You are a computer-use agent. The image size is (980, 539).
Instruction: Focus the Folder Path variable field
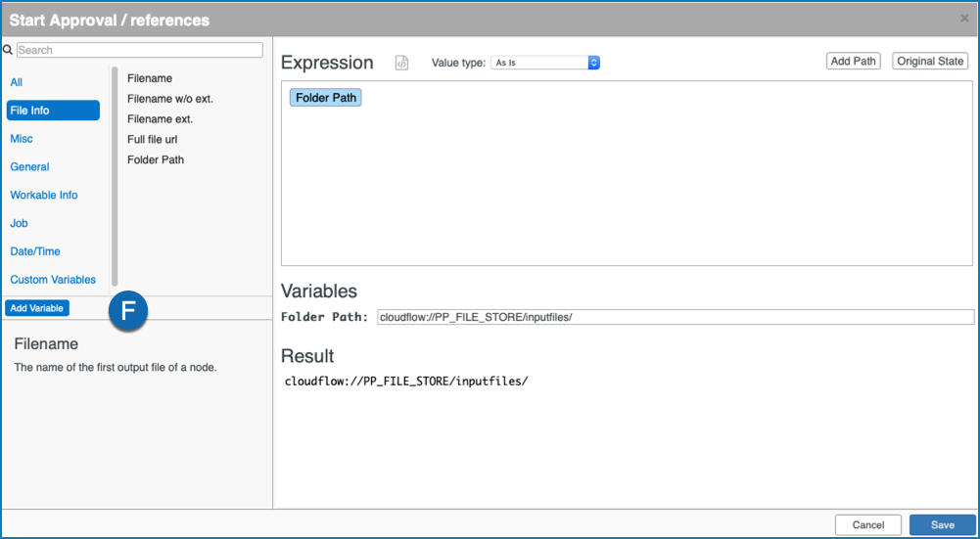(x=676, y=317)
